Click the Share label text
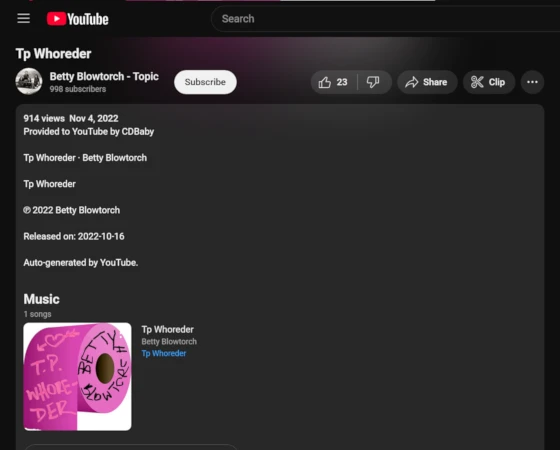Screen dimensions: 560x450 coord(435,82)
